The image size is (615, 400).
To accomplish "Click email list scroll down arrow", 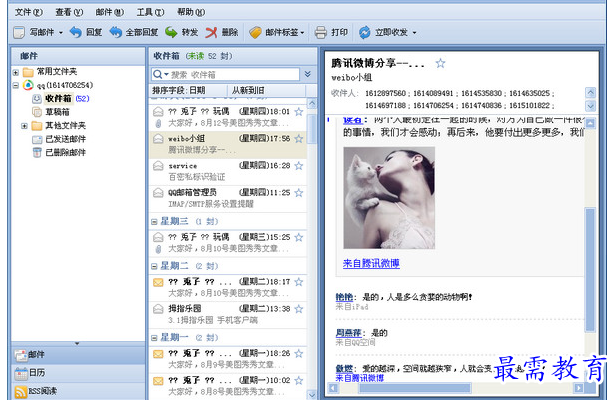I will tap(312, 395).
